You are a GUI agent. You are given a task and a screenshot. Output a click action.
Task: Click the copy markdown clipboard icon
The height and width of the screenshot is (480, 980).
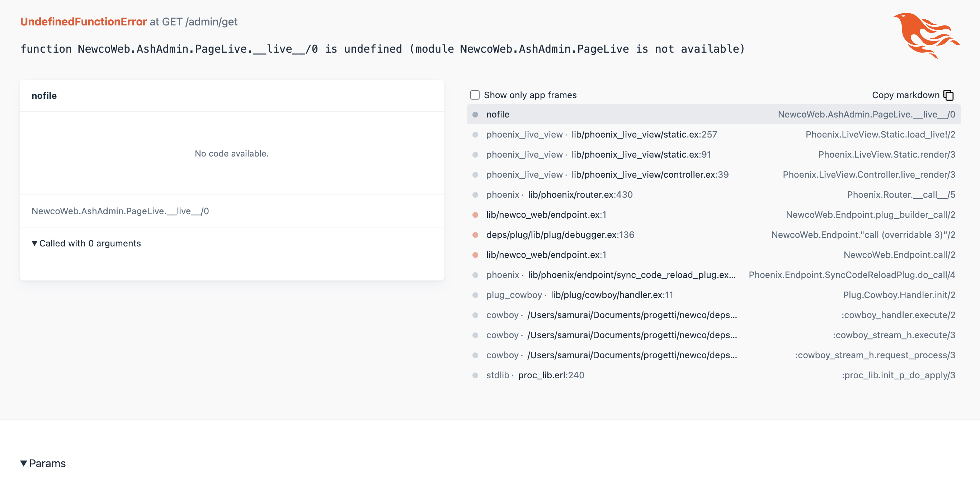pyautogui.click(x=948, y=95)
